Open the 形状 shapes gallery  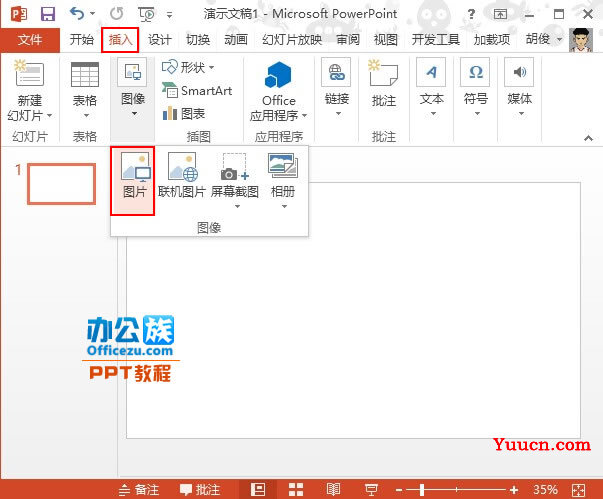click(x=188, y=68)
